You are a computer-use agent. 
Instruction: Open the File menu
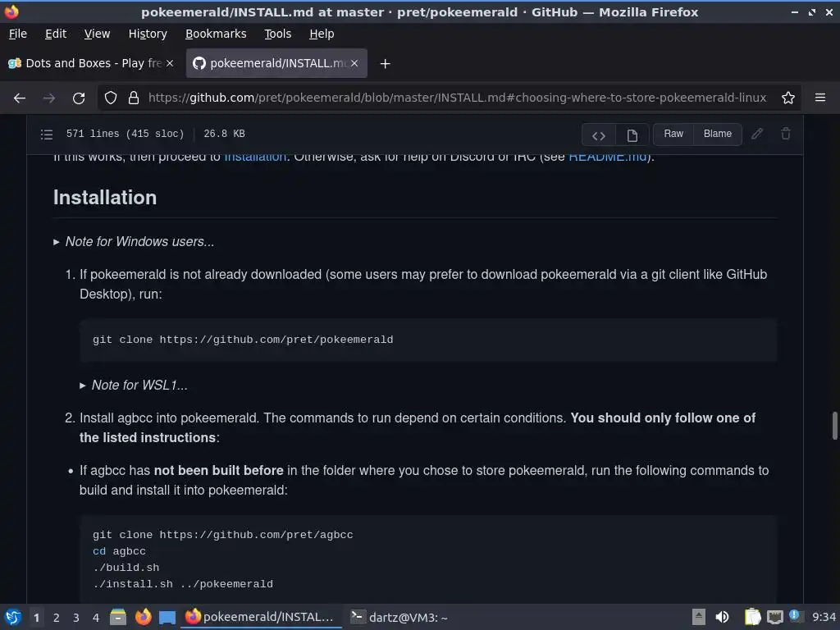[x=18, y=34]
